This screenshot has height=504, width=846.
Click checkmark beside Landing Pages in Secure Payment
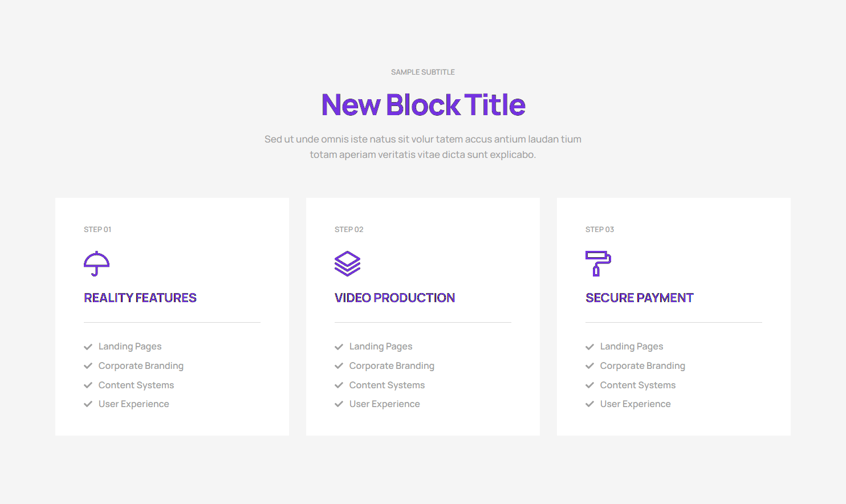coord(590,347)
